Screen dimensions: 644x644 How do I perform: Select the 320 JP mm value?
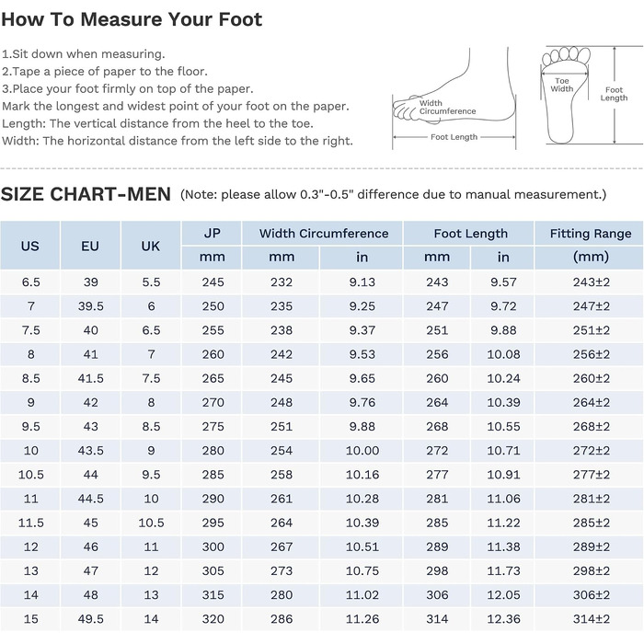213,618
